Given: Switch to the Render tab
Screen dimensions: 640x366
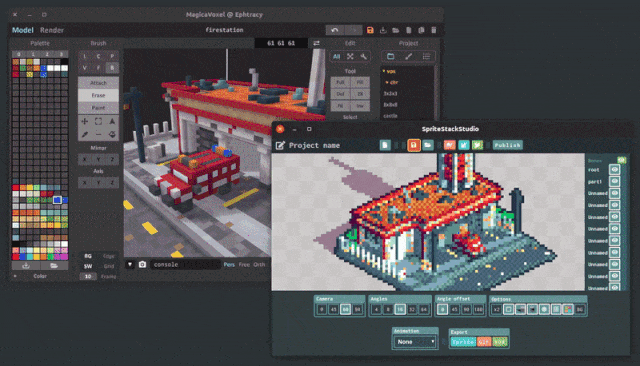Looking at the screenshot, I should (52, 30).
